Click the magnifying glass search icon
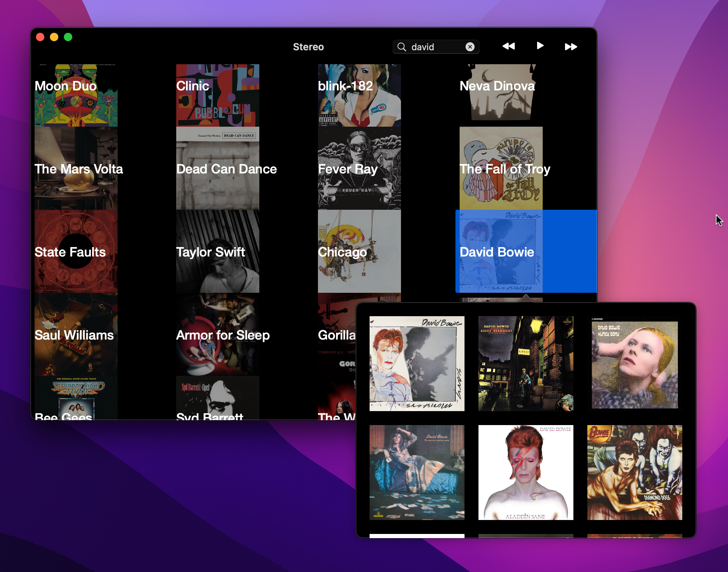 (402, 47)
